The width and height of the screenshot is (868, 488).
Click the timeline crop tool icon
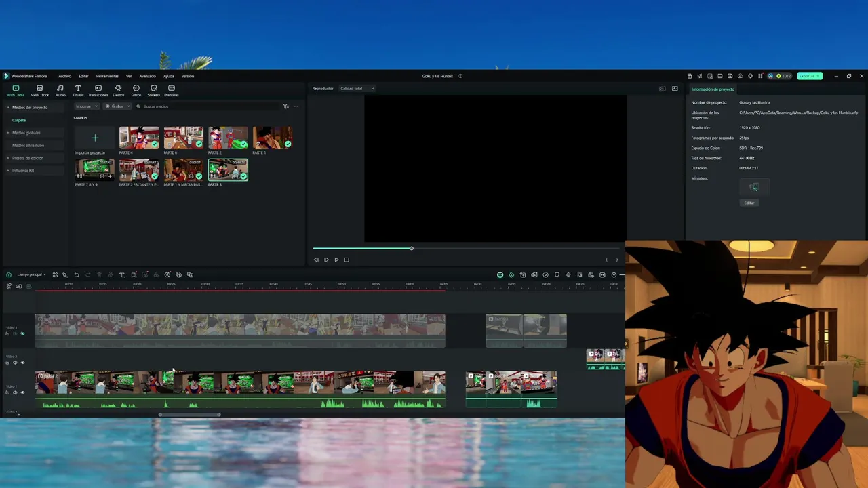[x=134, y=274]
